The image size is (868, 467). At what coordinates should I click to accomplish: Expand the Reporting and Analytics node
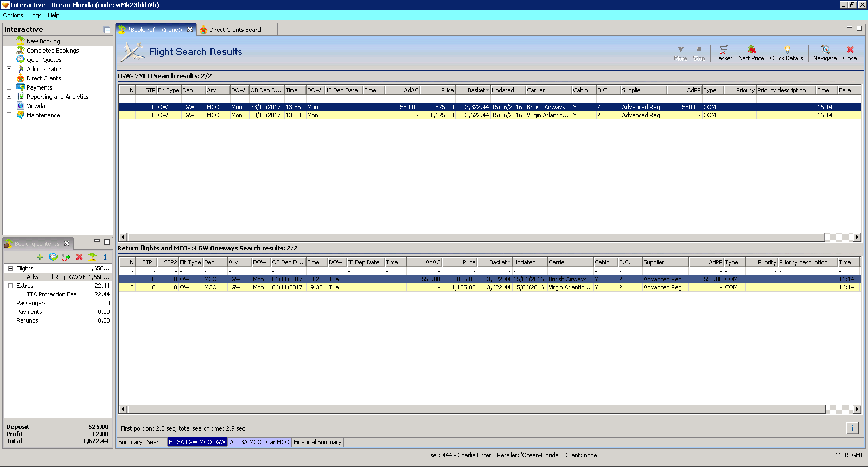[9, 97]
